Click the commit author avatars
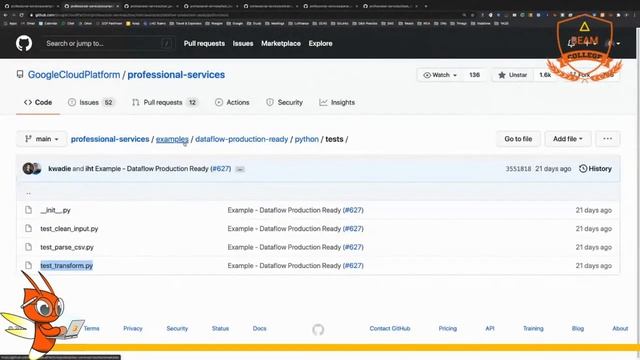Screen dimensions: 640x360 [32, 169]
